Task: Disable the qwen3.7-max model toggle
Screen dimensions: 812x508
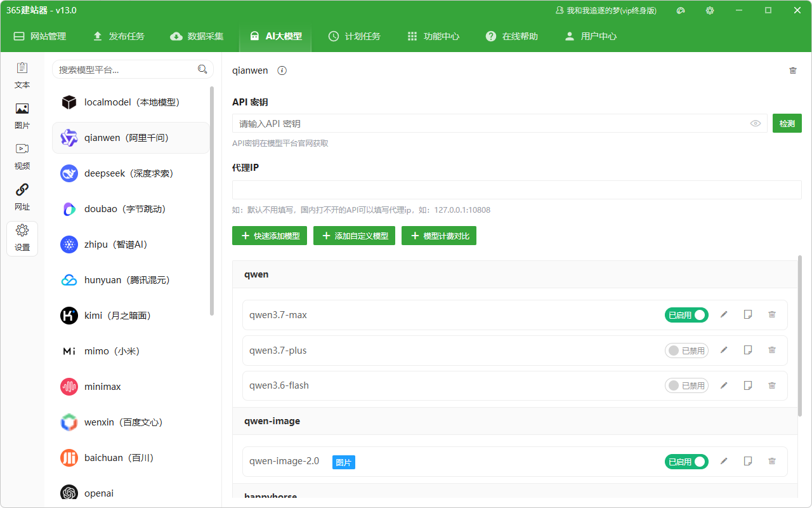Action: [686, 315]
